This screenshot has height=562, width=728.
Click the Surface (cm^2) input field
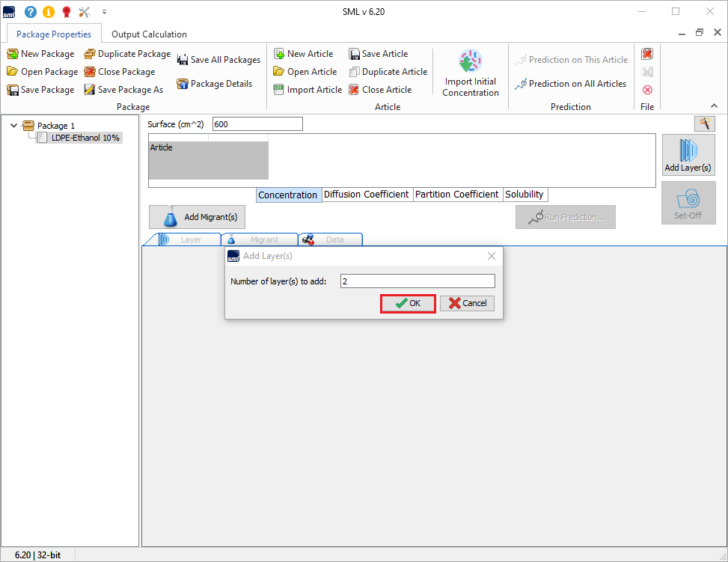click(x=257, y=124)
